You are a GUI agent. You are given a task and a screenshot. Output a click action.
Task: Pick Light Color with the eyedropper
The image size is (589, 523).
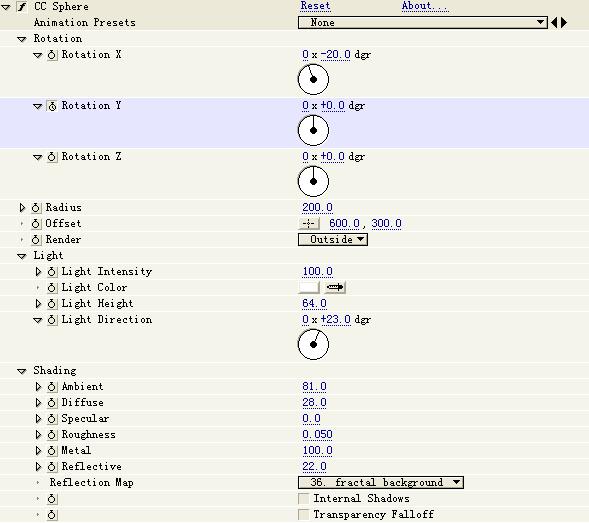(x=335, y=287)
